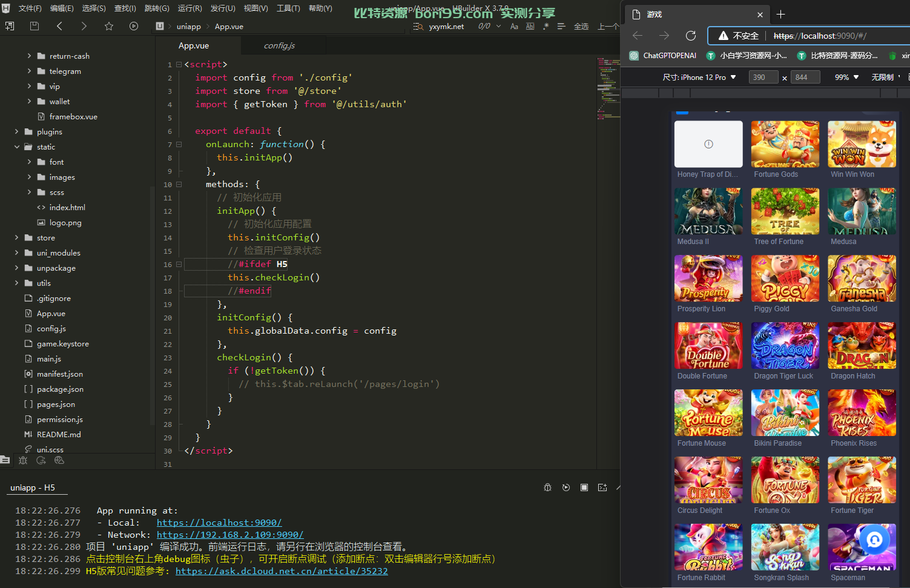Toggle whole-word match search option
The width and height of the screenshot is (910, 588).
(530, 26)
